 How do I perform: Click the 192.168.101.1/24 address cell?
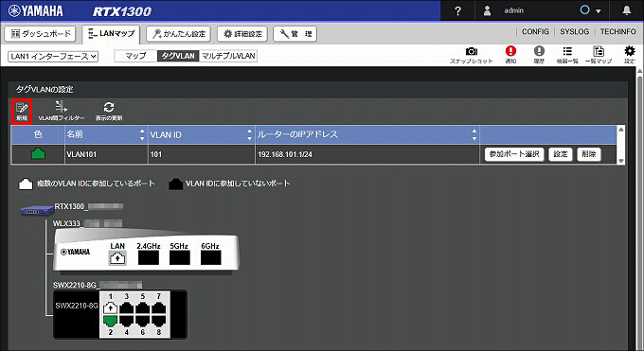click(x=367, y=154)
